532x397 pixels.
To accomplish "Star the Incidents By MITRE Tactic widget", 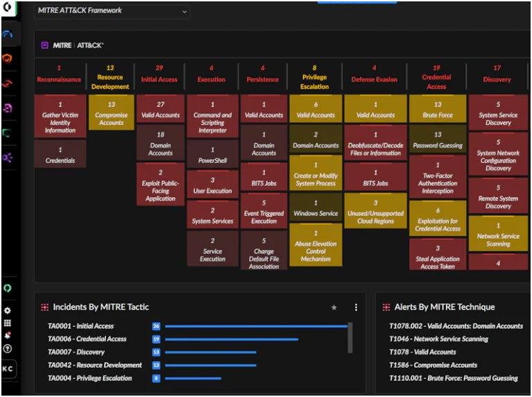I will click(334, 307).
